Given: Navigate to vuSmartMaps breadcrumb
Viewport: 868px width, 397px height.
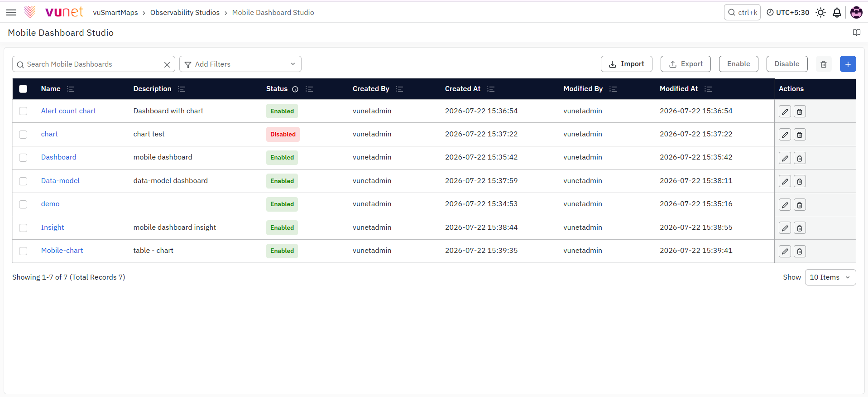Looking at the screenshot, I should coord(115,13).
